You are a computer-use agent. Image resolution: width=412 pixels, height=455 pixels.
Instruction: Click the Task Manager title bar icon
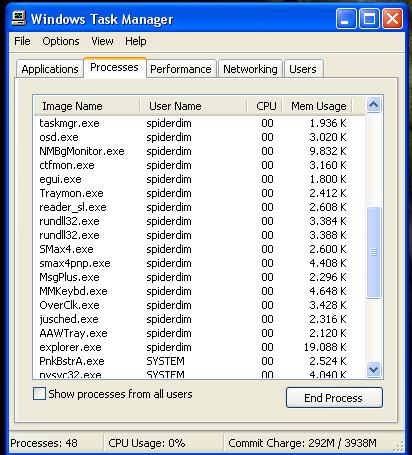coord(19,19)
